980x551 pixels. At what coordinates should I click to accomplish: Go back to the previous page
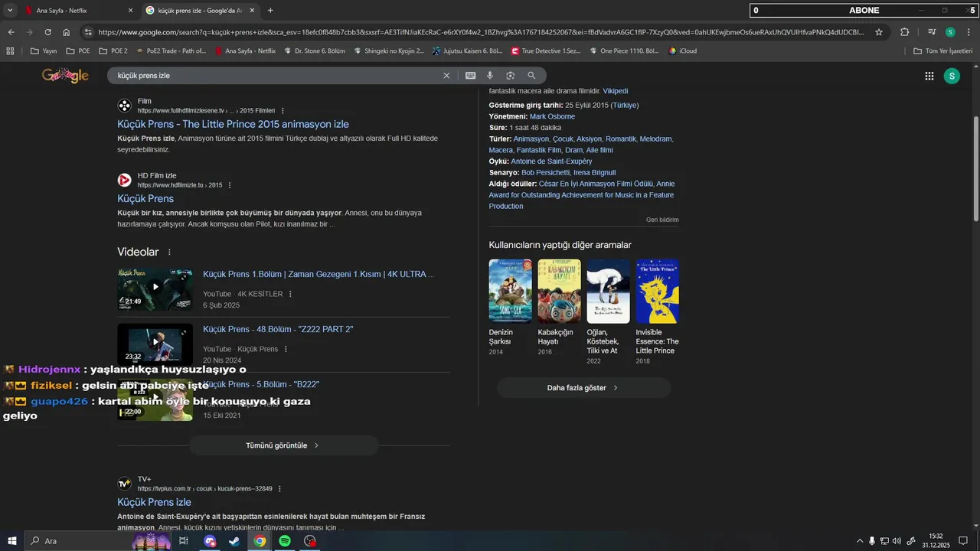tap(11, 32)
